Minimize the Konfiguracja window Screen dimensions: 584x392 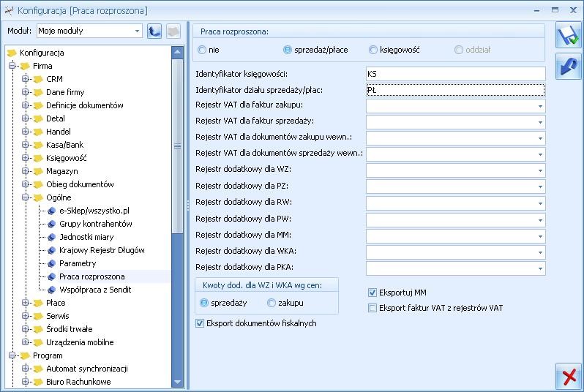tap(536, 11)
